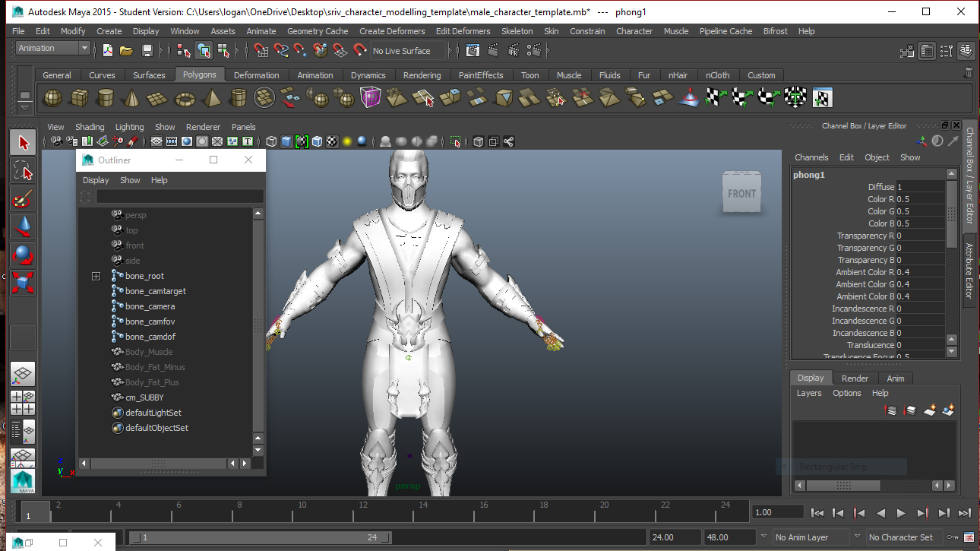Toggle Select by hierarchy mode
Image resolution: width=980 pixels, height=551 pixels.
pos(183,51)
